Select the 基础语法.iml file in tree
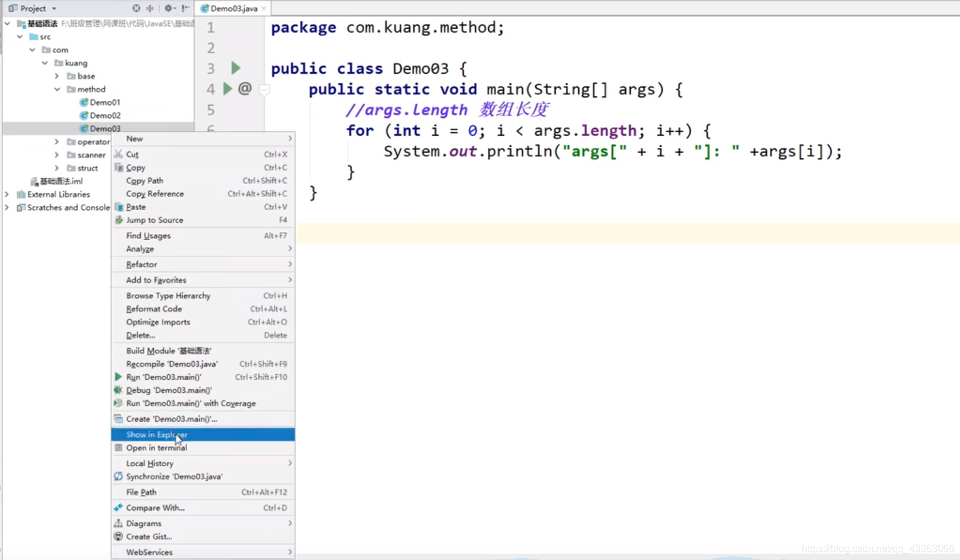This screenshot has width=960, height=560. 61,181
